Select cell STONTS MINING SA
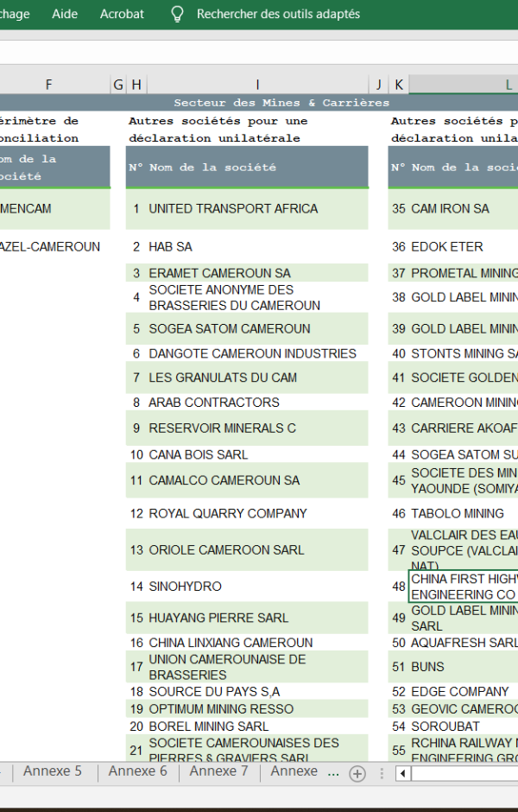This screenshot has width=518, height=812. tap(464, 353)
